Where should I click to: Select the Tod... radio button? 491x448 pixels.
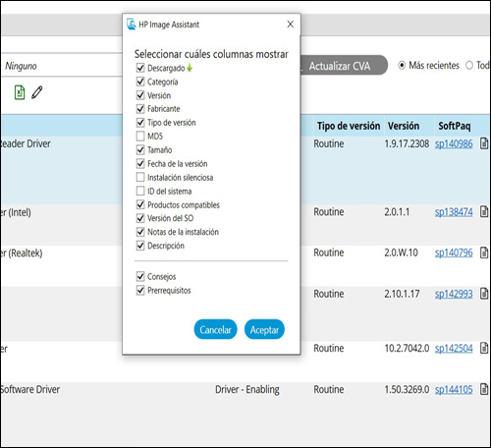point(469,66)
